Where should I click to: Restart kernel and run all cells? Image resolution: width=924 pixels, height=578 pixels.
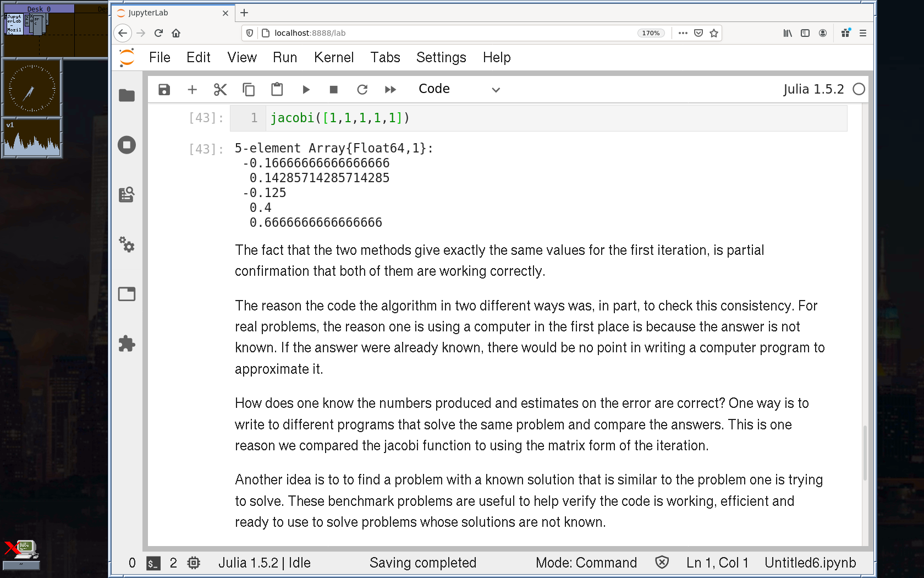point(391,90)
